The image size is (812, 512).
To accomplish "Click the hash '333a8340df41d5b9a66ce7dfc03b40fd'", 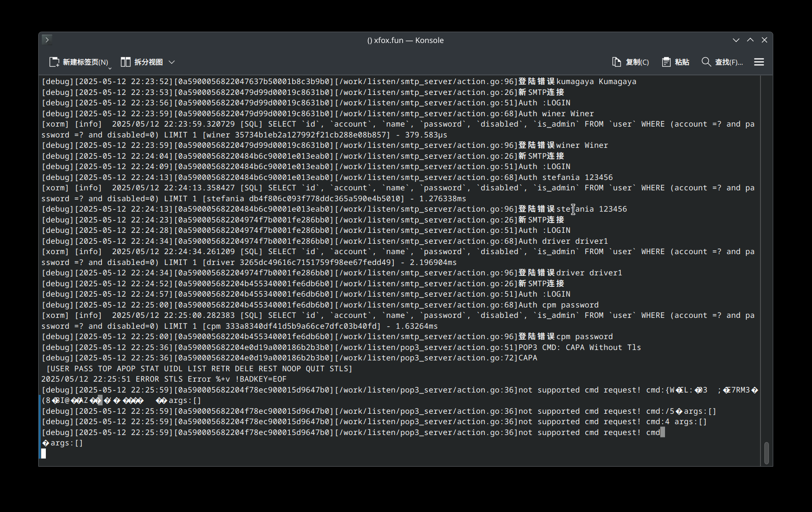I will coord(301,326).
